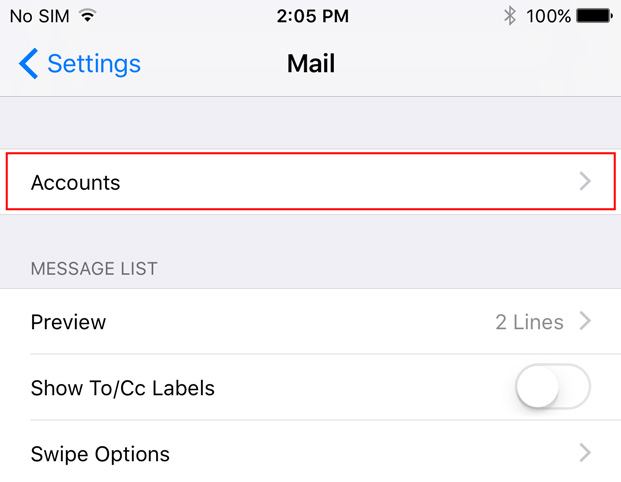Tap the 2:05 PM clock
This screenshot has height=482, width=621.
coord(312,16)
